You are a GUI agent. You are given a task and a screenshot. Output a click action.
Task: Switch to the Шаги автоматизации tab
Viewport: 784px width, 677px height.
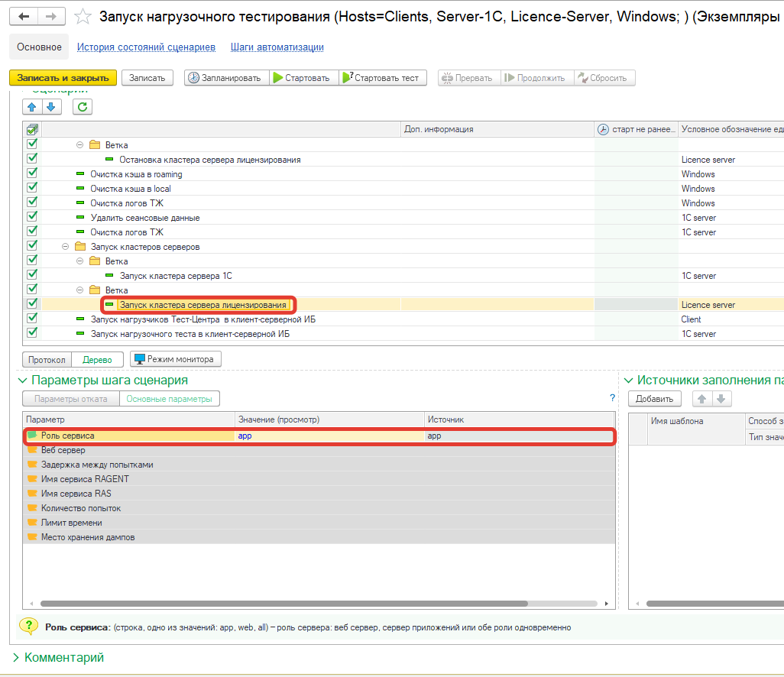pos(277,47)
